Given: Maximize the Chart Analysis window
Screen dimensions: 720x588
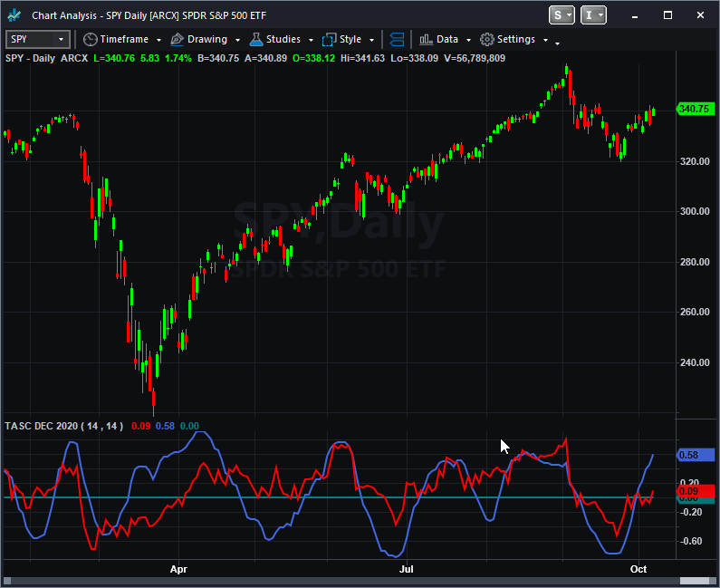Looking at the screenshot, I should pyautogui.click(x=667, y=15).
